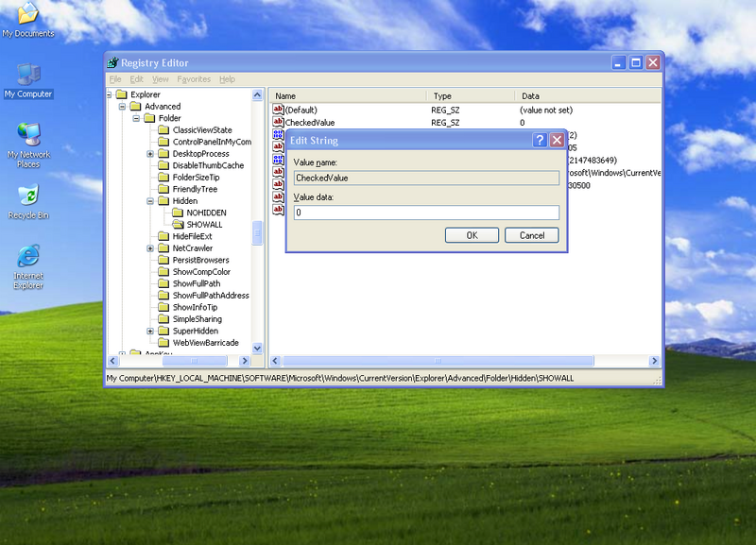Collapse the Advanced tree node
The width and height of the screenshot is (756, 545).
[122, 107]
